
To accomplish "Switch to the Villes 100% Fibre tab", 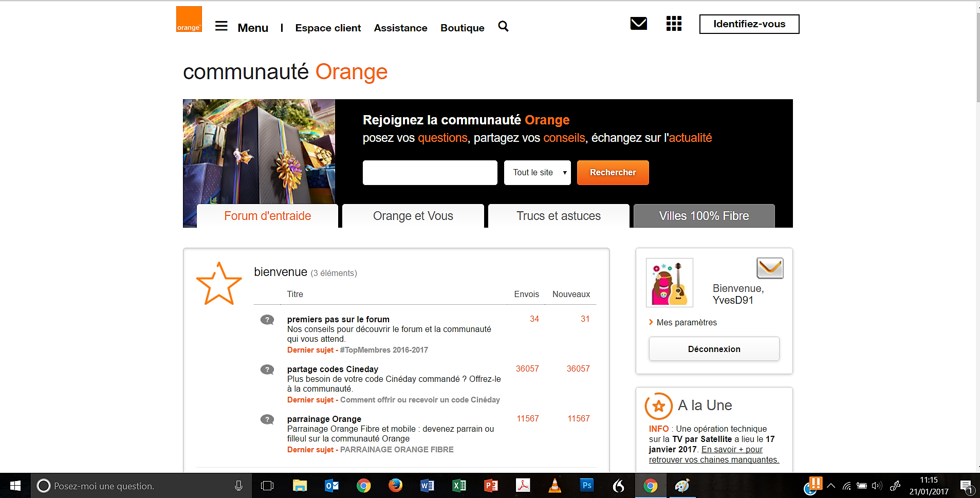I will click(704, 216).
